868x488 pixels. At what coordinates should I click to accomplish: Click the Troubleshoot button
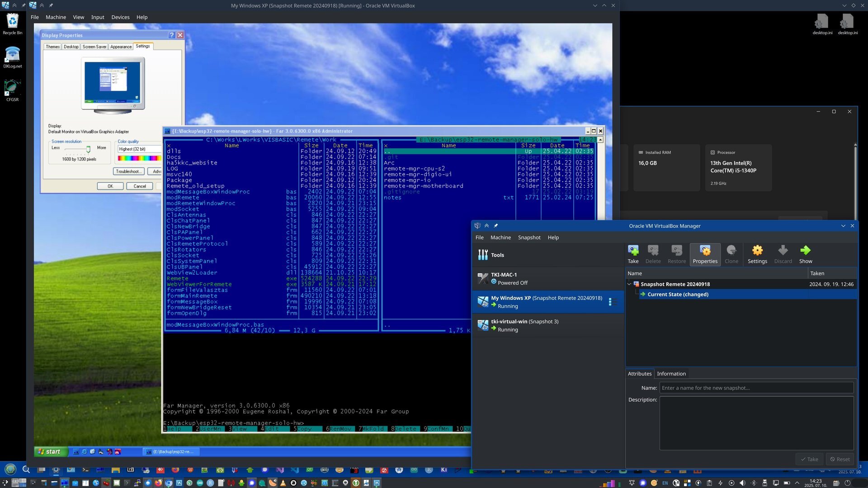tap(128, 171)
